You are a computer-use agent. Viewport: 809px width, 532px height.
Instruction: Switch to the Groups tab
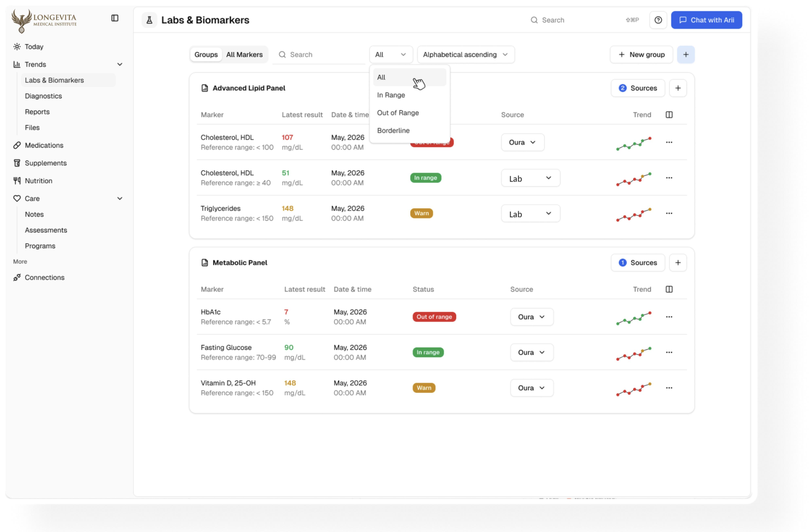206,55
